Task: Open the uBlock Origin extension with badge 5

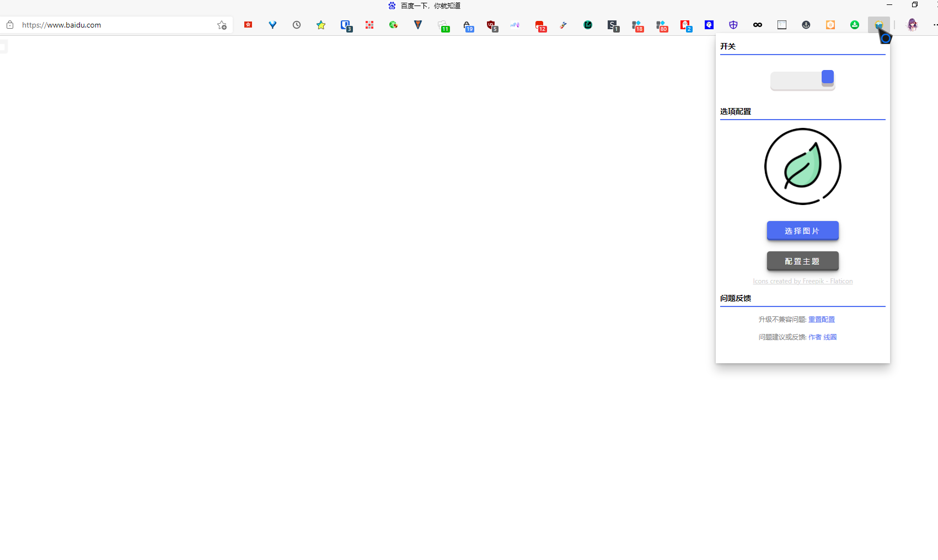Action: click(x=491, y=25)
